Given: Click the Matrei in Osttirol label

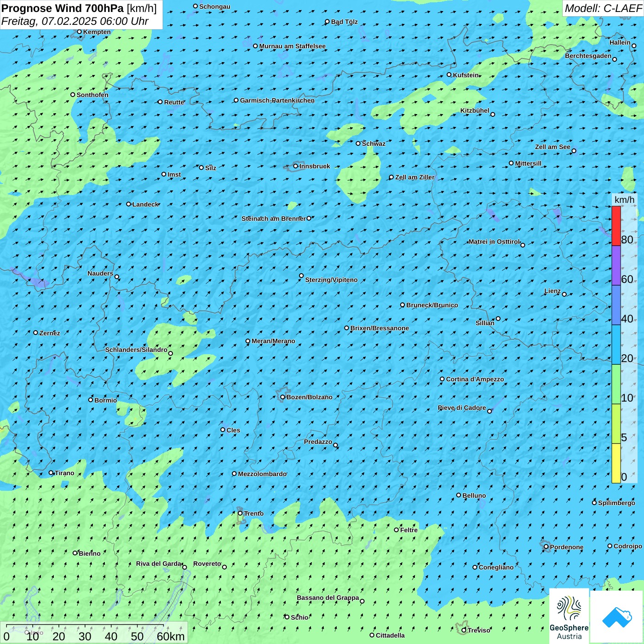Looking at the screenshot, I should pyautogui.click(x=494, y=241).
